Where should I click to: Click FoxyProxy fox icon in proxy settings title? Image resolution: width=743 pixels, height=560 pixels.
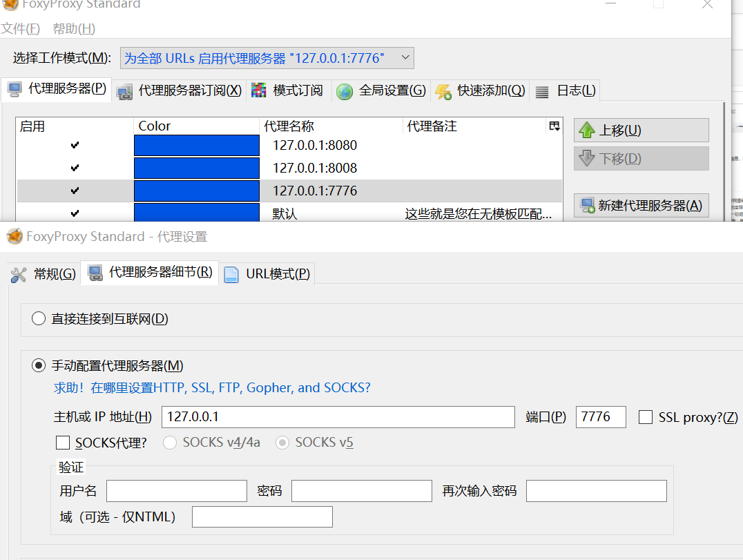click(15, 236)
